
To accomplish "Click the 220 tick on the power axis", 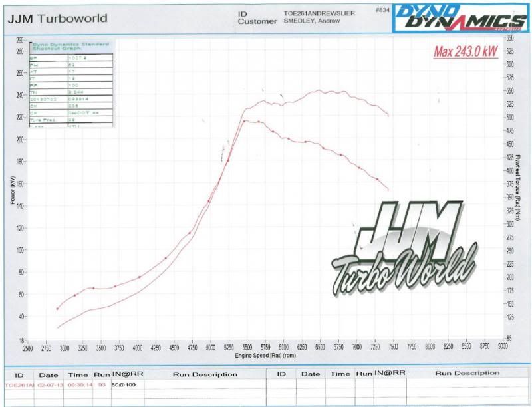I will coord(20,118).
